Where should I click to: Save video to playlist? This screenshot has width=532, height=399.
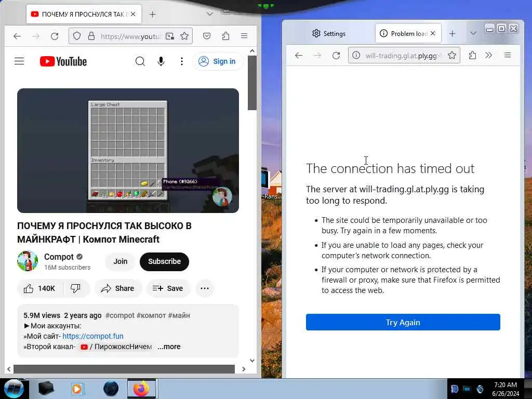pos(168,288)
